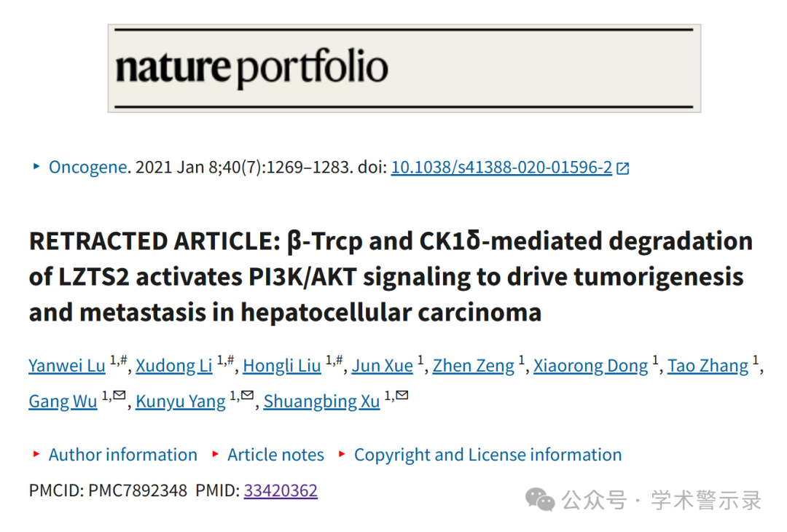The image size is (787, 532).
Task: Open author Zhen Zeng link
Action: (x=474, y=366)
